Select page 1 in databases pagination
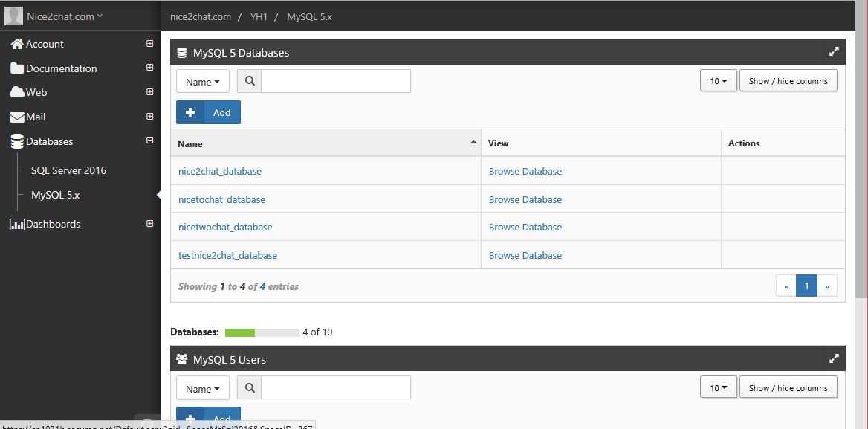 pyautogui.click(x=806, y=286)
